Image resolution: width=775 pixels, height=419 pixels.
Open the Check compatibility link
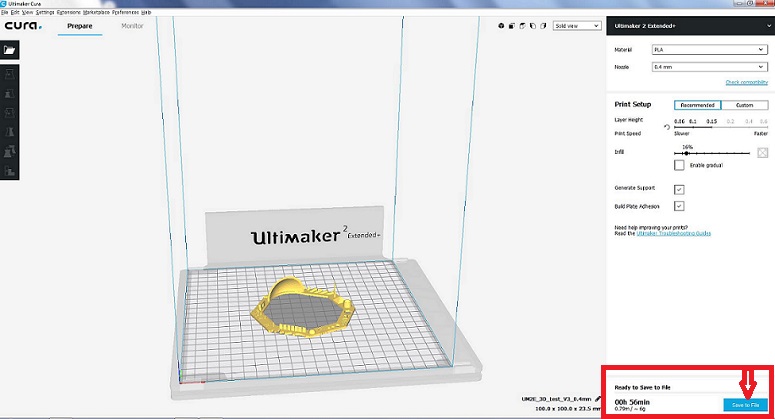(x=746, y=82)
